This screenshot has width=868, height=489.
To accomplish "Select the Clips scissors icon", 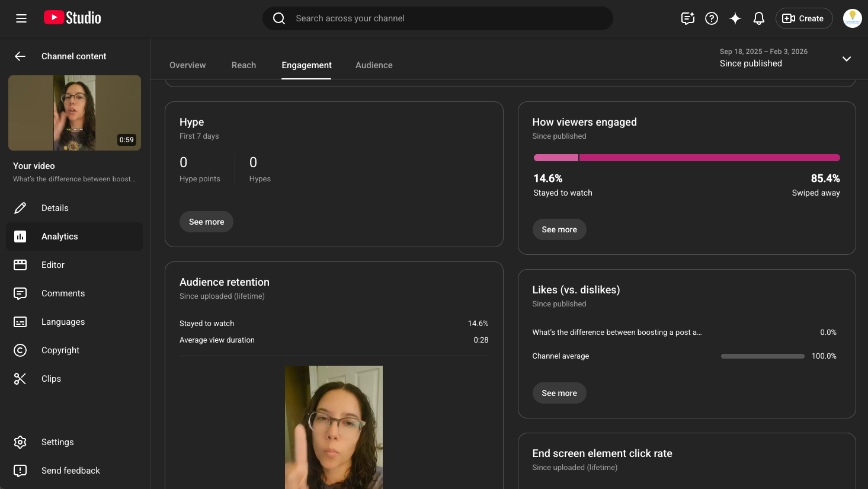I will click(x=20, y=379).
